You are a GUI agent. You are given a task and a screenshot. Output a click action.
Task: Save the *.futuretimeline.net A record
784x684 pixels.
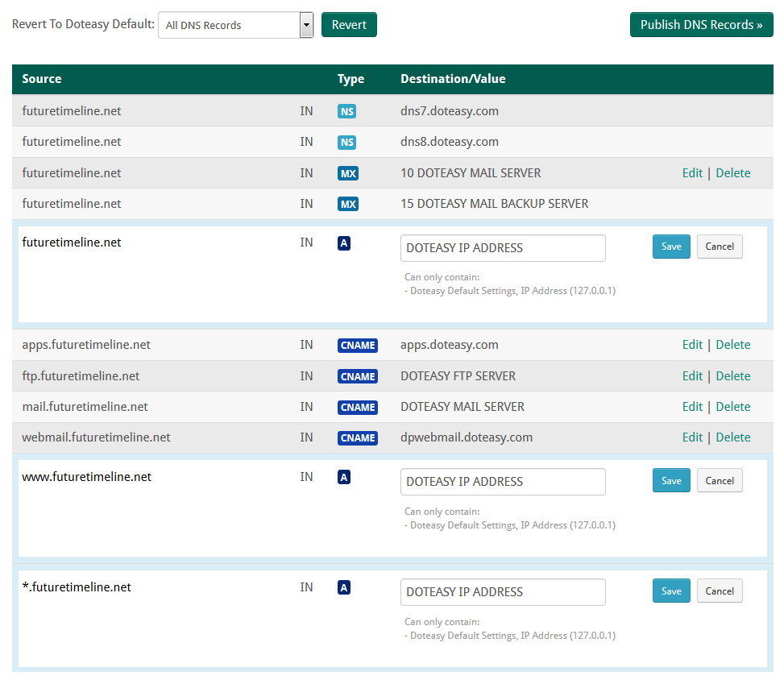point(671,591)
